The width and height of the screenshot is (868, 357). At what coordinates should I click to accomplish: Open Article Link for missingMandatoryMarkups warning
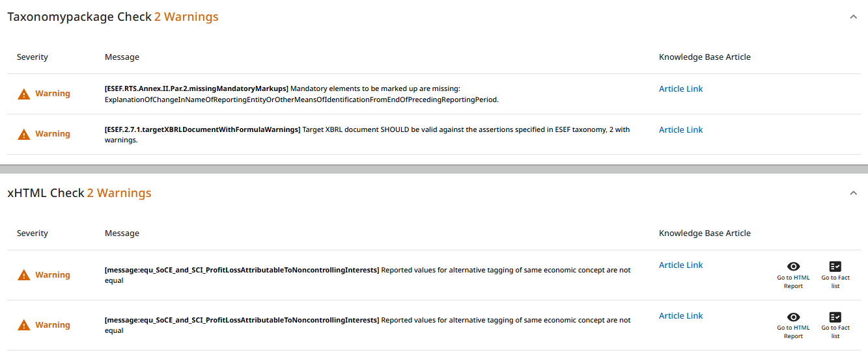680,89
